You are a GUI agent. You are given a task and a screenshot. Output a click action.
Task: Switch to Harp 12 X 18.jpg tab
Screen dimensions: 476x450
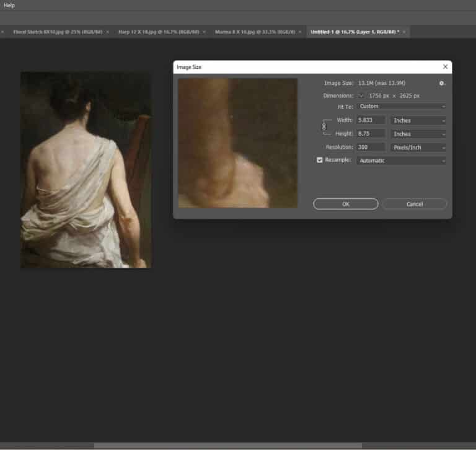tap(159, 32)
